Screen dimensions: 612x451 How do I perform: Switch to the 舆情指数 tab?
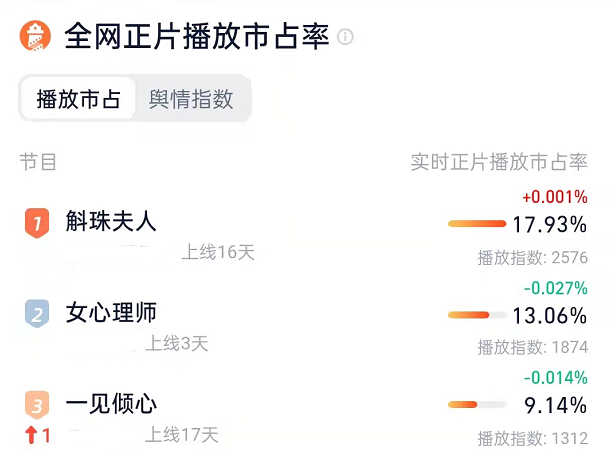pyautogui.click(x=191, y=99)
